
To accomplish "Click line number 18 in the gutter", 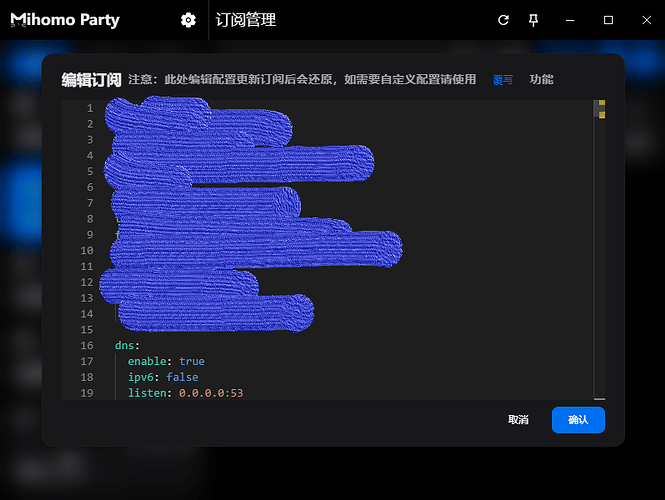I will 87,377.
